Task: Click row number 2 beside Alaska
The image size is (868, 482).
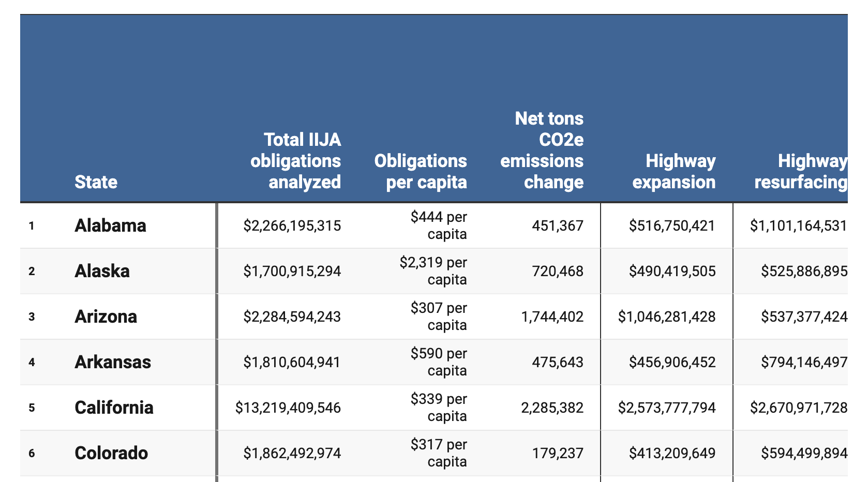Action: pyautogui.click(x=32, y=271)
